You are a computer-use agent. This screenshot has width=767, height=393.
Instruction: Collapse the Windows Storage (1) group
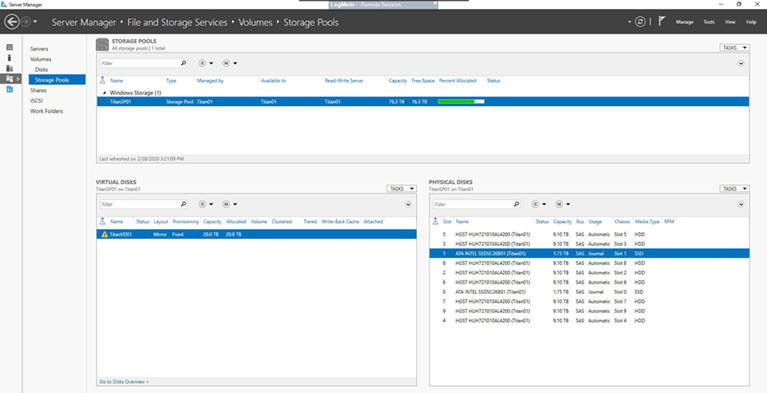tap(104, 92)
